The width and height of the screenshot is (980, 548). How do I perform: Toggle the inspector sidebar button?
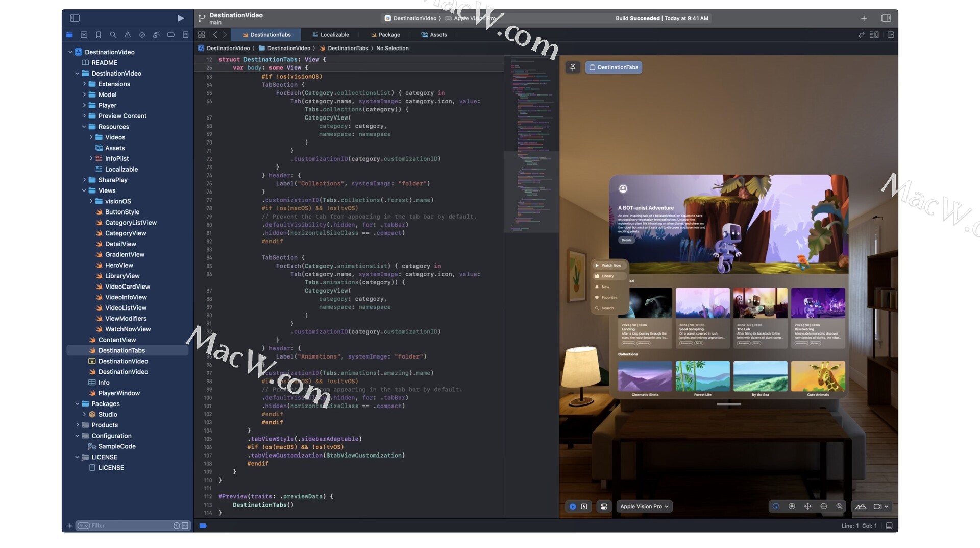(886, 18)
